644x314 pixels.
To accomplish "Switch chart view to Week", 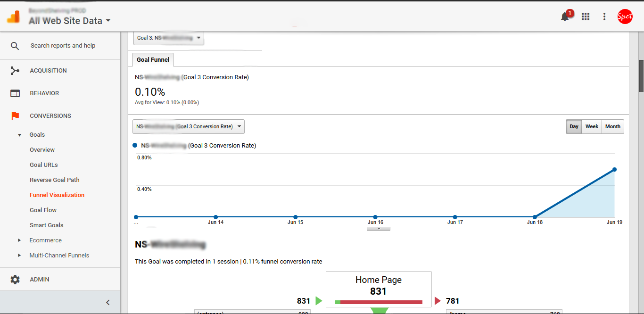I will 592,126.
